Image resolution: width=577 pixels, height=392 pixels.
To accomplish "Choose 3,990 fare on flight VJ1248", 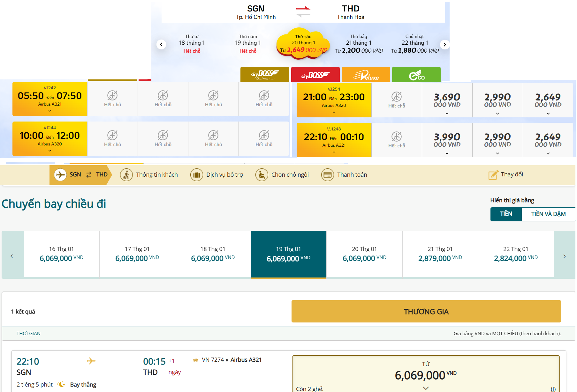I will [447, 140].
